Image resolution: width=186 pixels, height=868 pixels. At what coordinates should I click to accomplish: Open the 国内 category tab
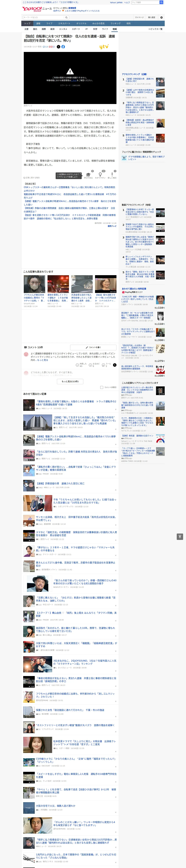[35, 29]
